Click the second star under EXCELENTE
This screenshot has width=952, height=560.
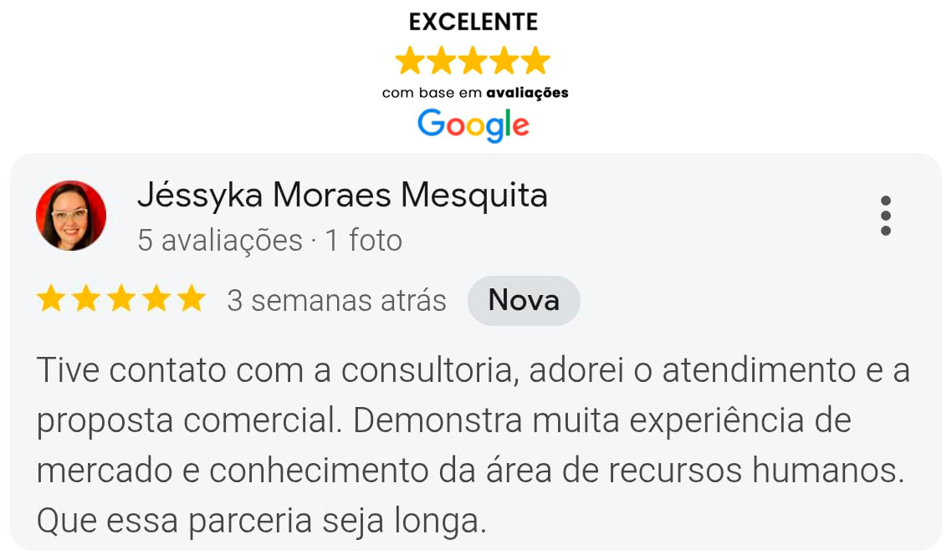pyautogui.click(x=442, y=61)
